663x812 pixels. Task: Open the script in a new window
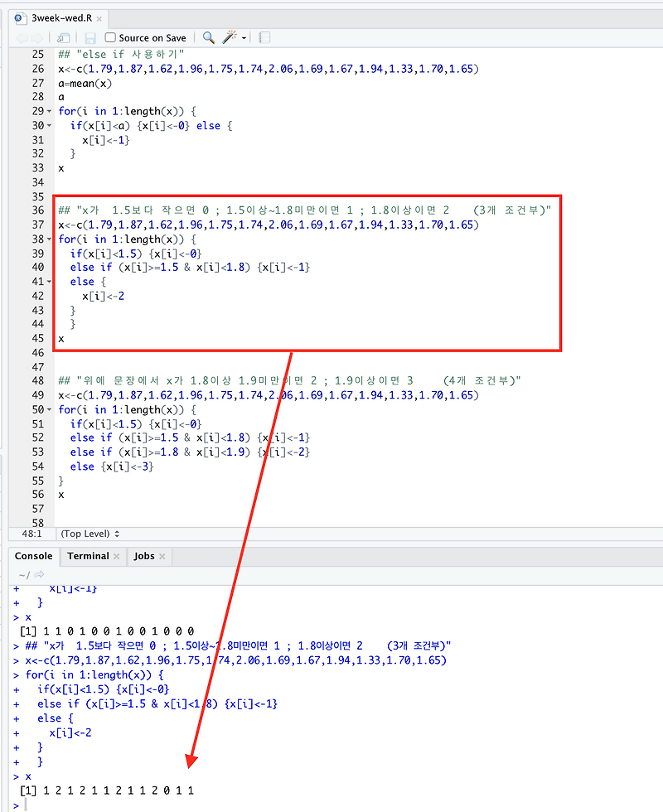coord(62,37)
